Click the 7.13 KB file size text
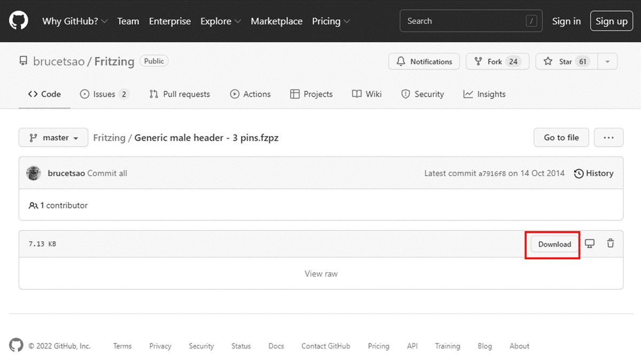The image size is (641, 364). (x=42, y=244)
